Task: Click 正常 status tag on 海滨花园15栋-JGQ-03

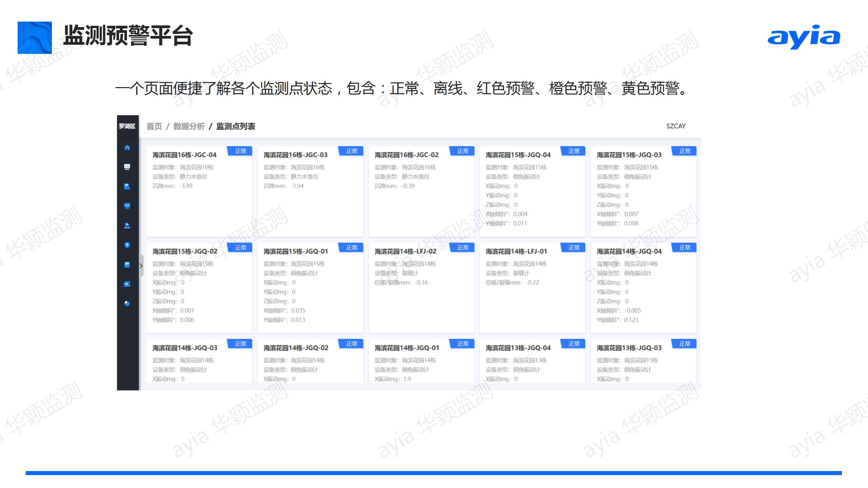Action: tap(685, 151)
